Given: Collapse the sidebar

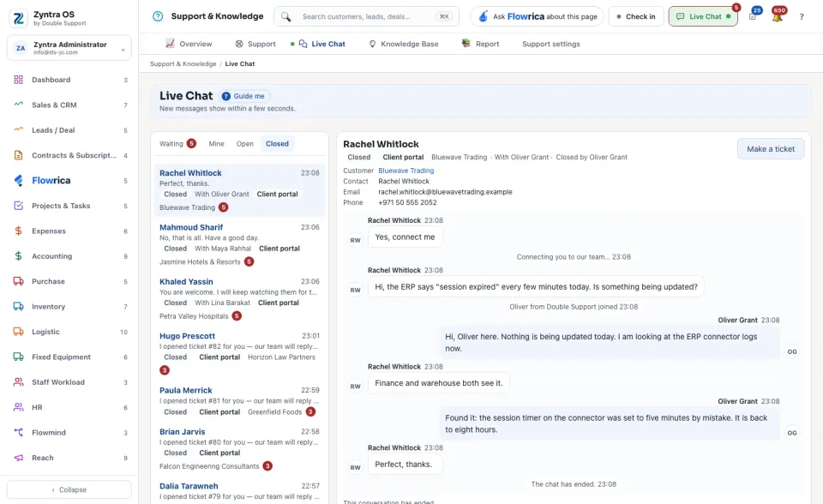Looking at the screenshot, I should click(x=69, y=489).
